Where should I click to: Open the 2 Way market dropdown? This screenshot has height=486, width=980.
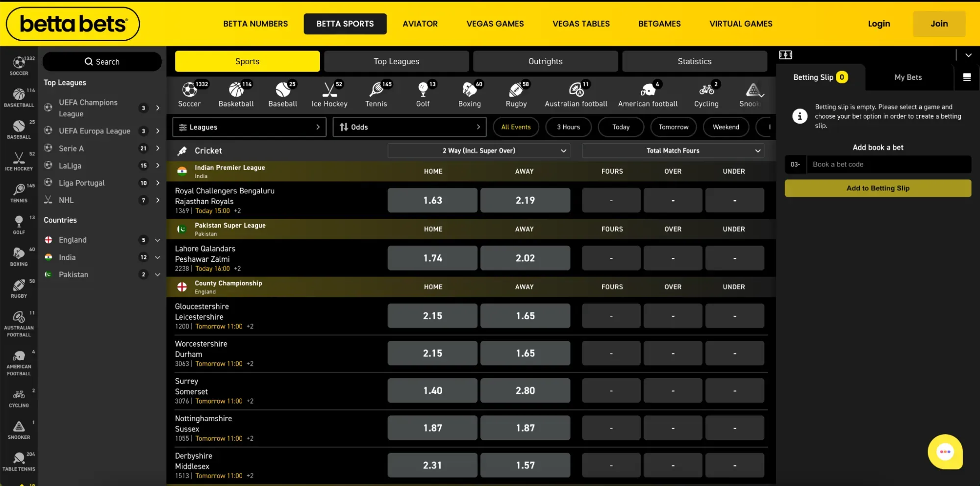point(479,151)
